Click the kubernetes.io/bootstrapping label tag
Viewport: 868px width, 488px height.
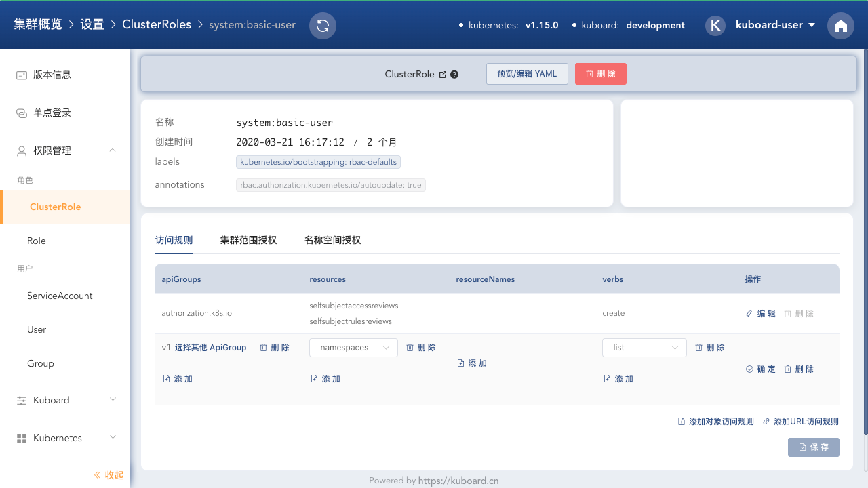(x=318, y=162)
